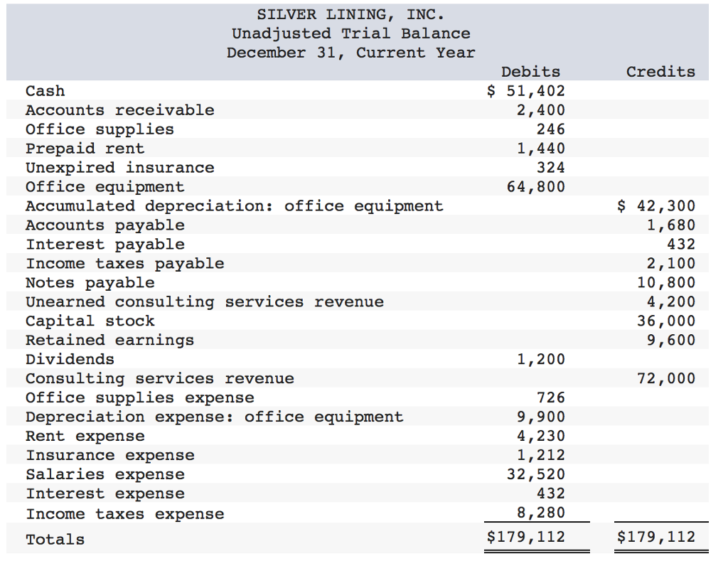This screenshot has width=728, height=561.
Task: Select the Debits column header
Action: click(x=530, y=72)
